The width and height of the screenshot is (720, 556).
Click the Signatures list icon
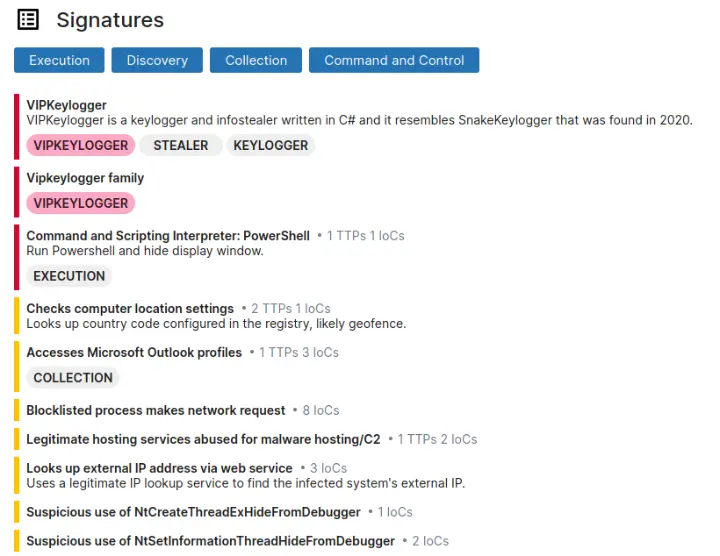point(29,20)
